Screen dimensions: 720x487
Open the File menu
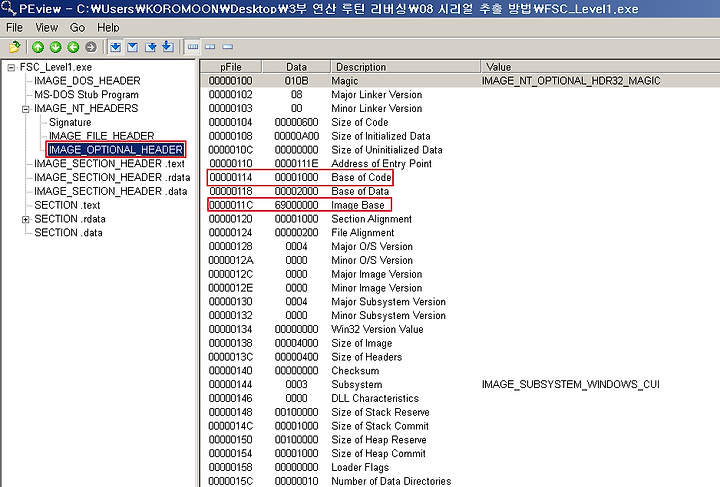pyautogui.click(x=14, y=28)
